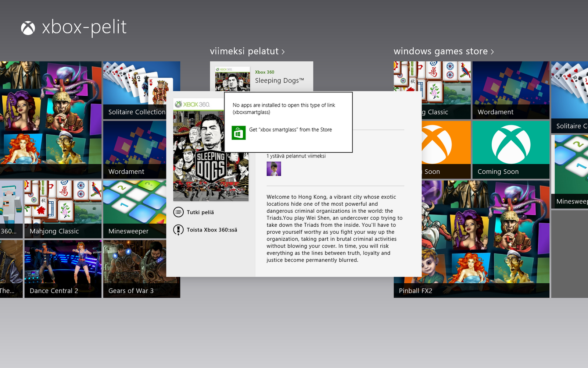Image resolution: width=588 pixels, height=368 pixels.
Task: Open the windows games store heading
Action: 441,51
